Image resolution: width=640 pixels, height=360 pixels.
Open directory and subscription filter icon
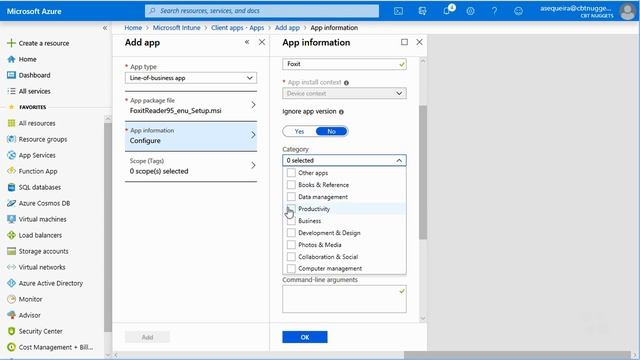click(422, 11)
